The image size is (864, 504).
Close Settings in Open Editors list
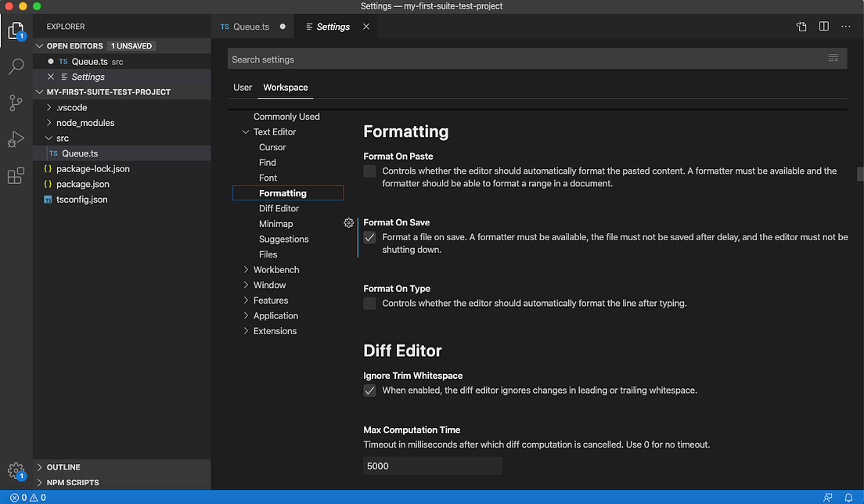[x=51, y=77]
